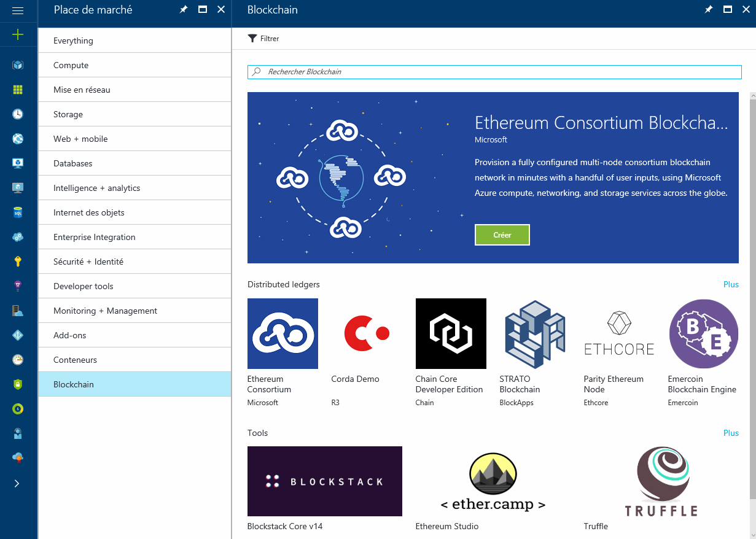Open All resources green grid icon
The height and width of the screenshot is (539, 756).
tap(17, 90)
